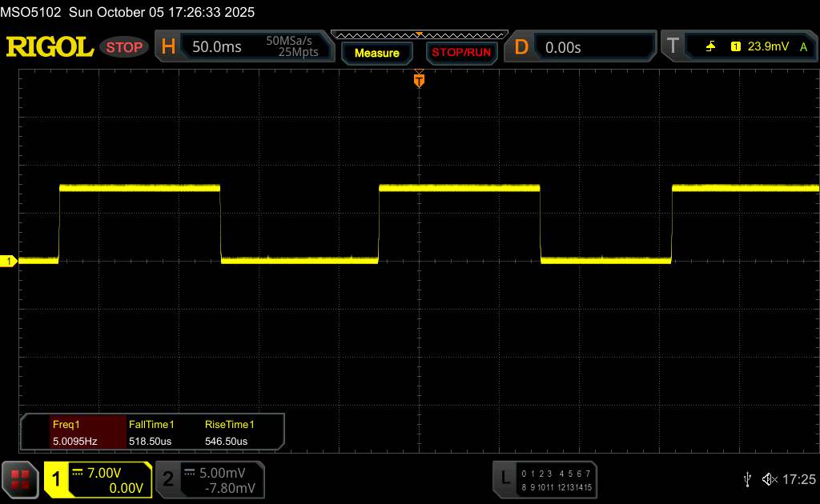Toggle channel 1 with 7.00V scale
Screen dimensions: 820x504
(98, 479)
